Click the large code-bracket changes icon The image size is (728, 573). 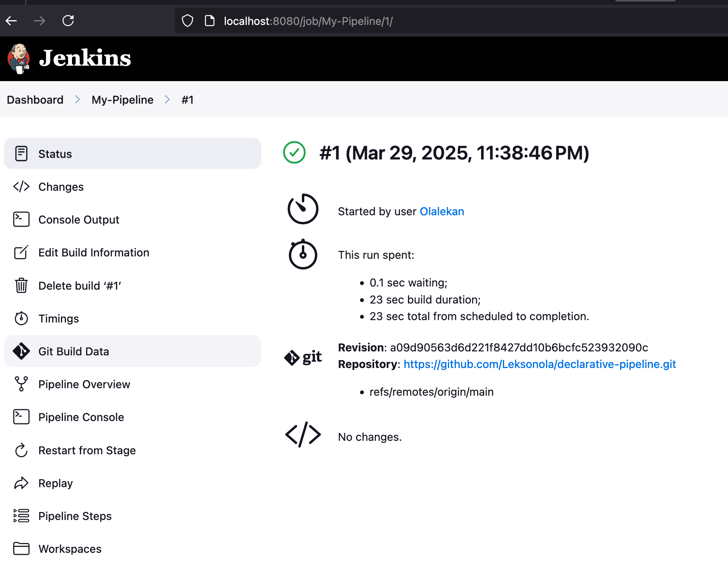(303, 434)
